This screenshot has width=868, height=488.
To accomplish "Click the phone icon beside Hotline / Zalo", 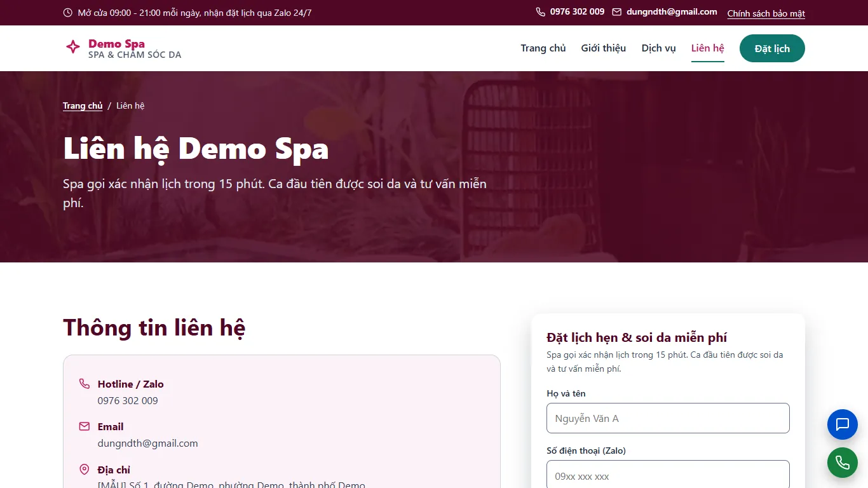I will (x=85, y=384).
